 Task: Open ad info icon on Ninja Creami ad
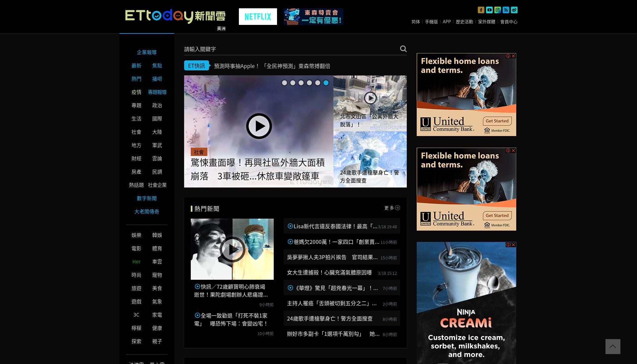pyautogui.click(x=508, y=245)
